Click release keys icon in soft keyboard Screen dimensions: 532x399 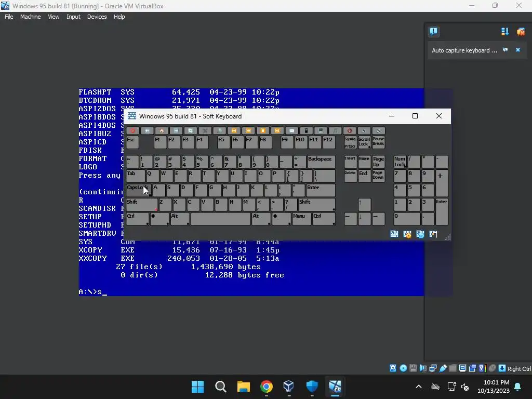[x=433, y=234]
